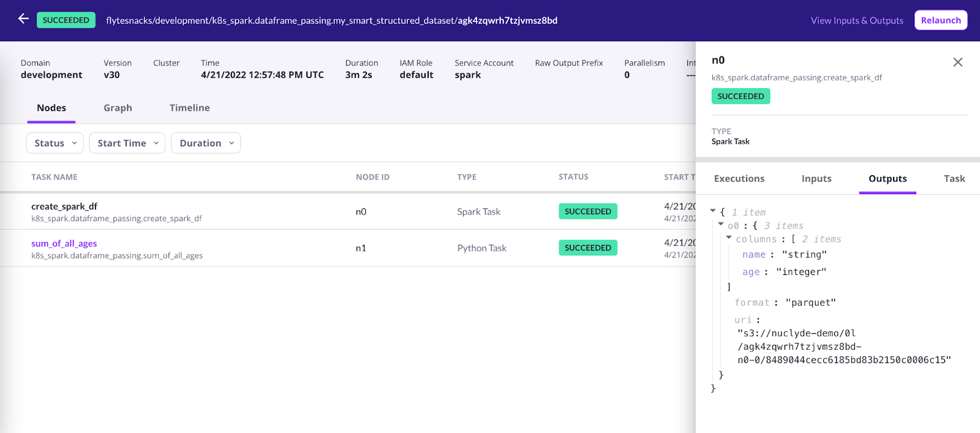
Task: Click node ID n1 cell
Action: coord(361,248)
